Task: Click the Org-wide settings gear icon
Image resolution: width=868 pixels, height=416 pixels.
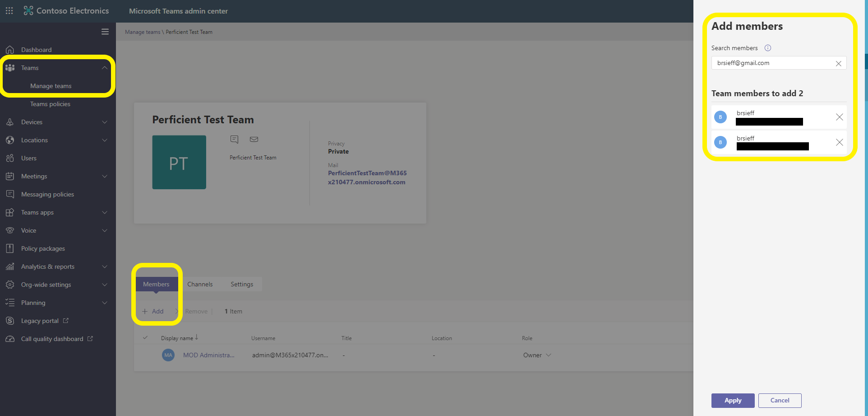Action: (10, 285)
